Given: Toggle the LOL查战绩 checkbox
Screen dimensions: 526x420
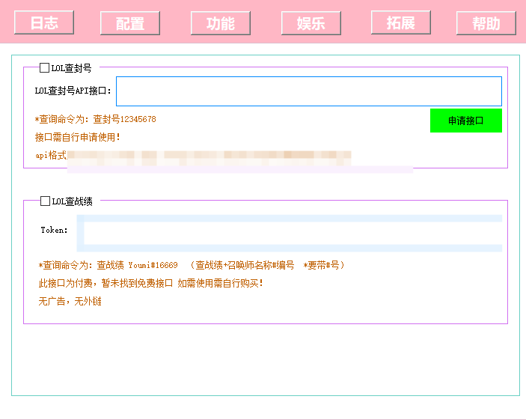Looking at the screenshot, I should click(46, 201).
